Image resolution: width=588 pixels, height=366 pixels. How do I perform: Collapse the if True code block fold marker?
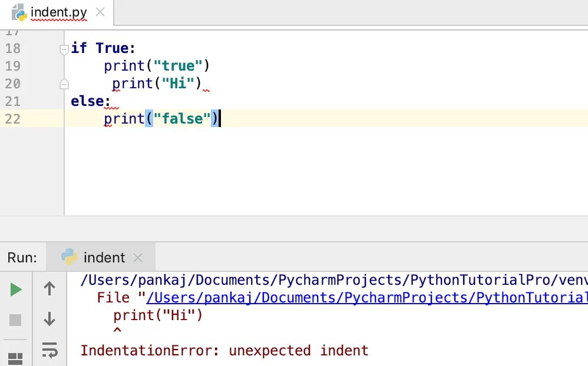pos(64,50)
